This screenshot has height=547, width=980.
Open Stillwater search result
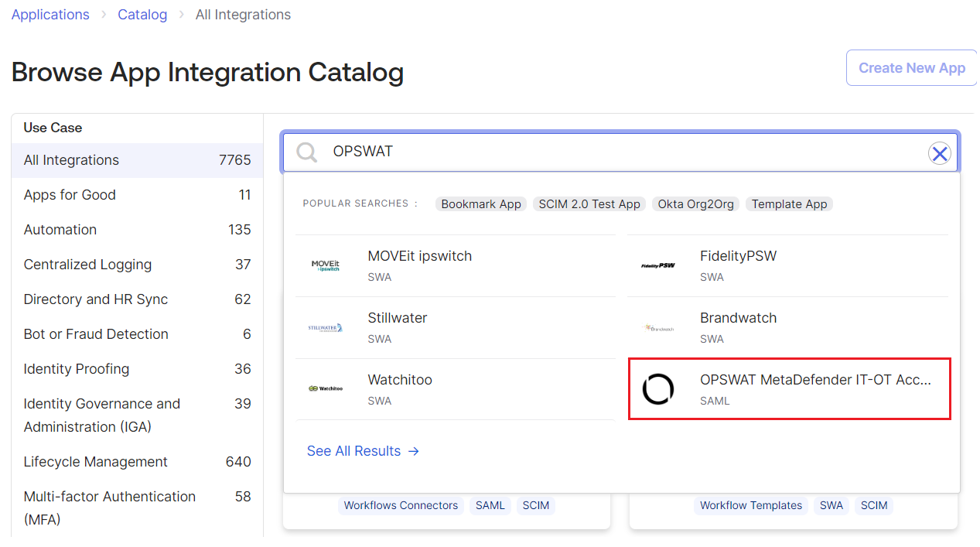point(456,327)
